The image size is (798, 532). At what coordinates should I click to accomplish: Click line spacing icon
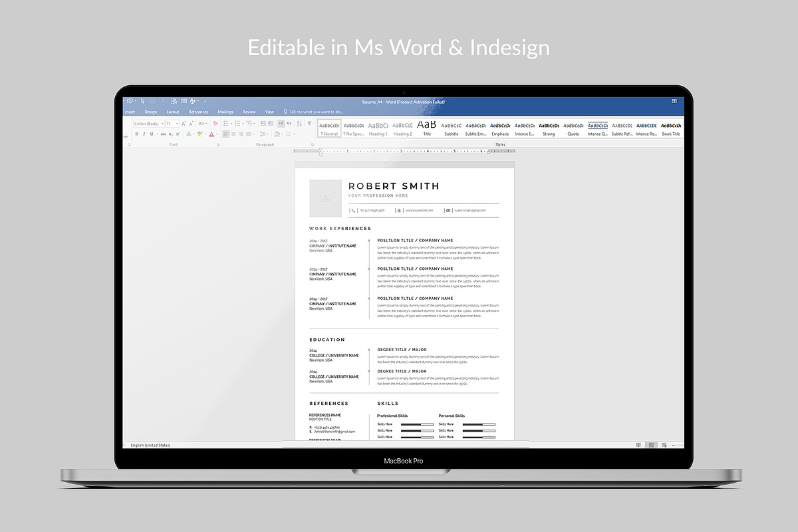coord(263,134)
